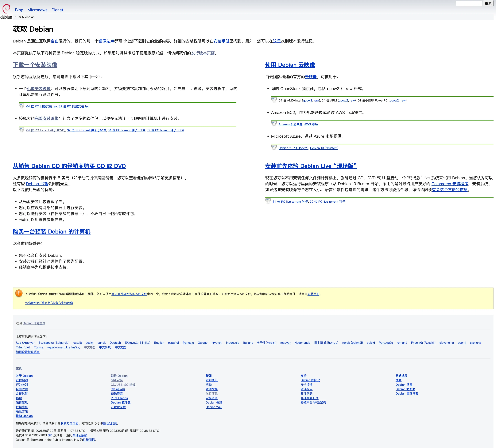The height and width of the screenshot is (448, 496).
Task: Open the 安装手册 link in intro paragraph
Action: point(221,41)
